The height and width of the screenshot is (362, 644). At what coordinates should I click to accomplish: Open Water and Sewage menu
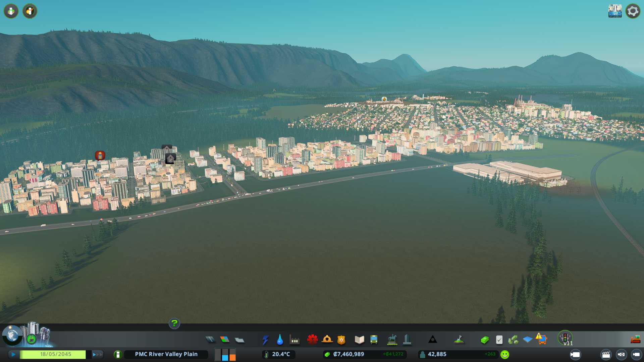tap(280, 340)
